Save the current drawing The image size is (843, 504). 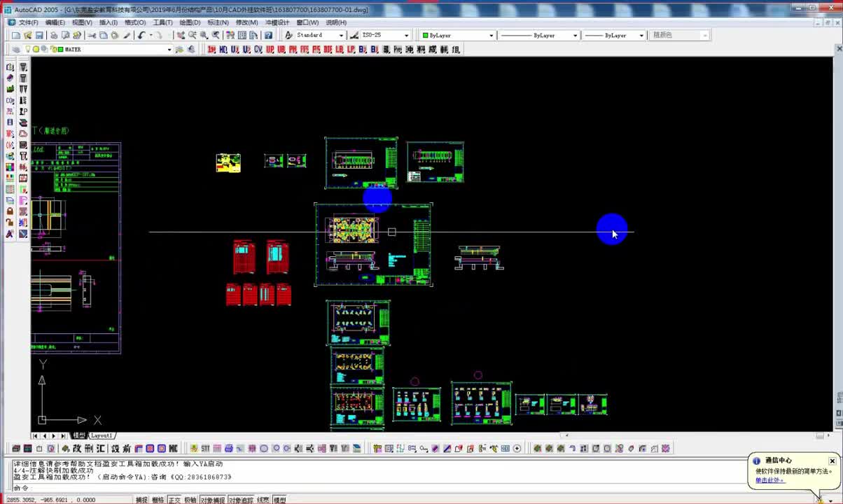tap(39, 34)
